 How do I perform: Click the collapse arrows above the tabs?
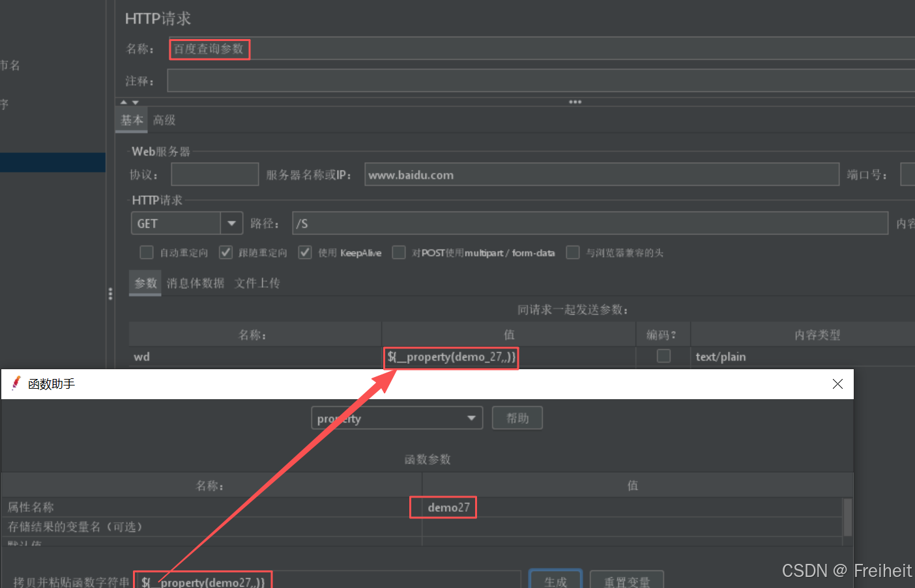(130, 102)
